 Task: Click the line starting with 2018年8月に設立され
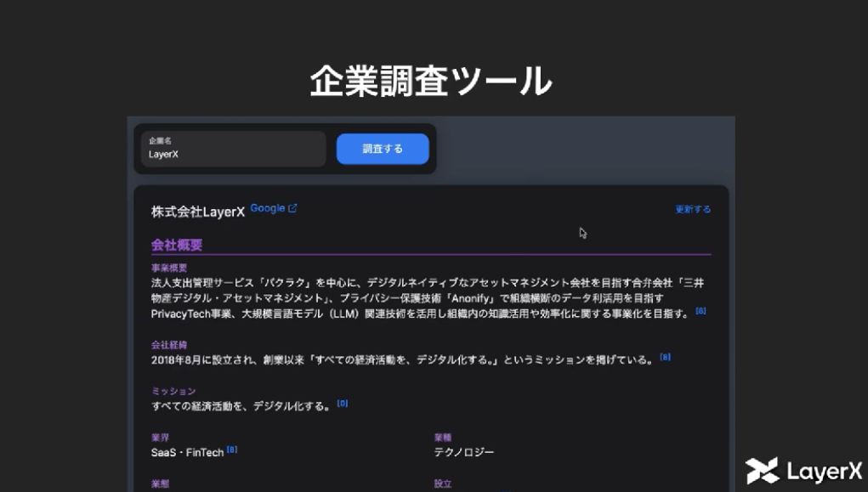pos(402,360)
